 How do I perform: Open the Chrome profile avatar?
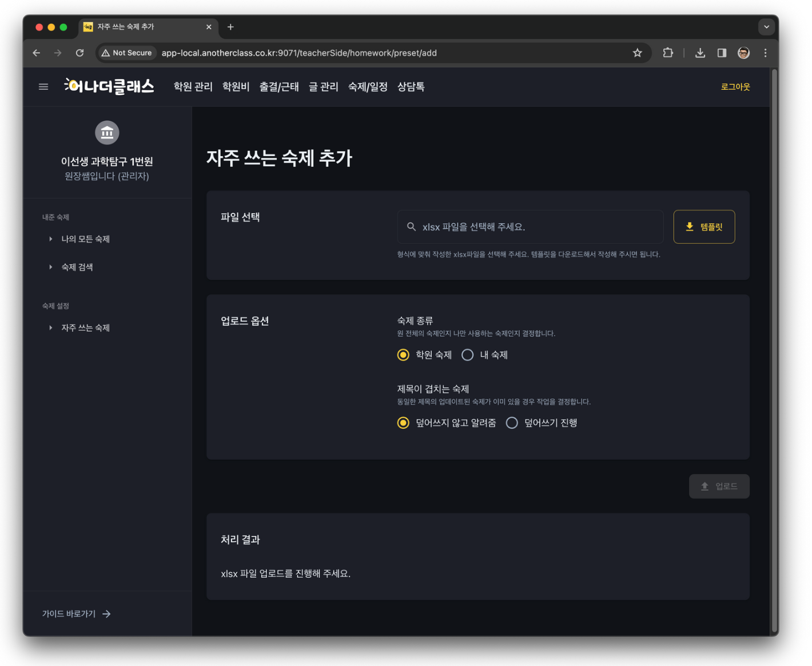point(743,53)
